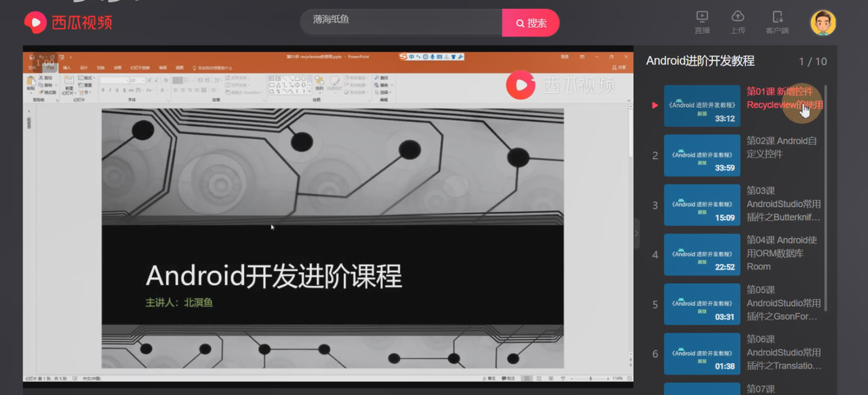Toggle Italic in PowerPoint ribbon

tap(110, 90)
